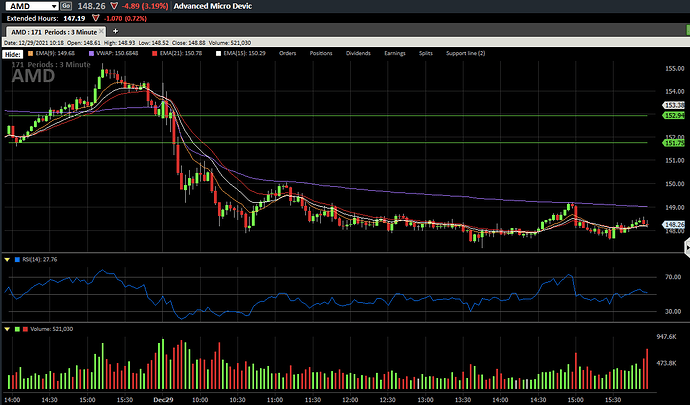The width and height of the screenshot is (690, 405).
Task: Click the purple VWAP color swatch
Action: click(x=92, y=53)
